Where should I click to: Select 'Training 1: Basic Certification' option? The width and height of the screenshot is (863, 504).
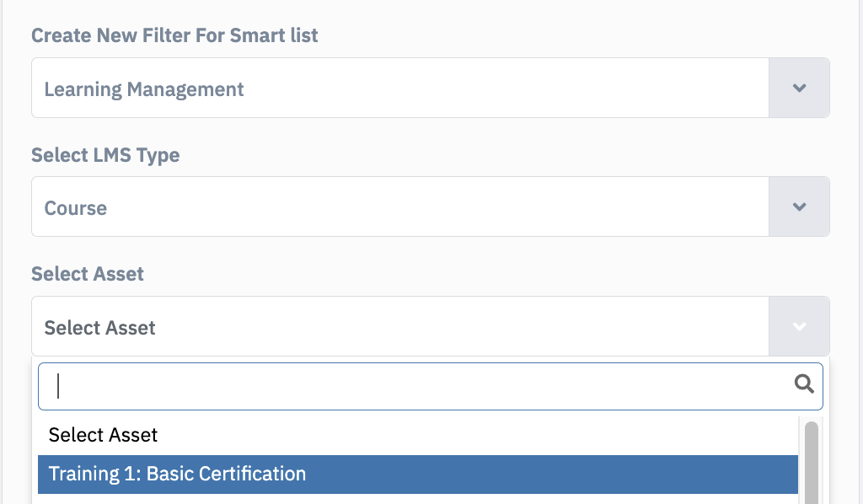coord(418,475)
